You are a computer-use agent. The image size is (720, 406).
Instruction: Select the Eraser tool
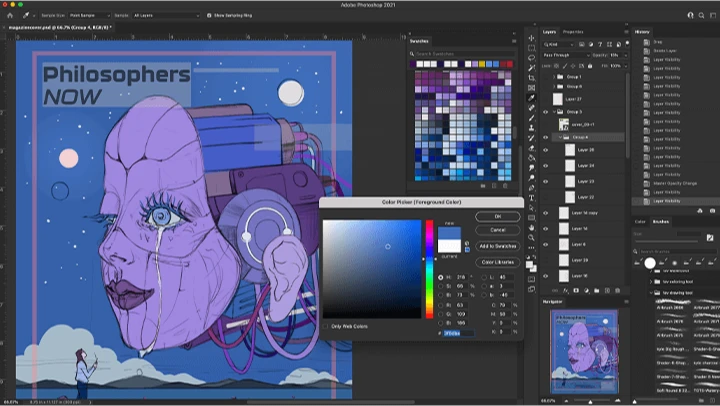pos(531,148)
